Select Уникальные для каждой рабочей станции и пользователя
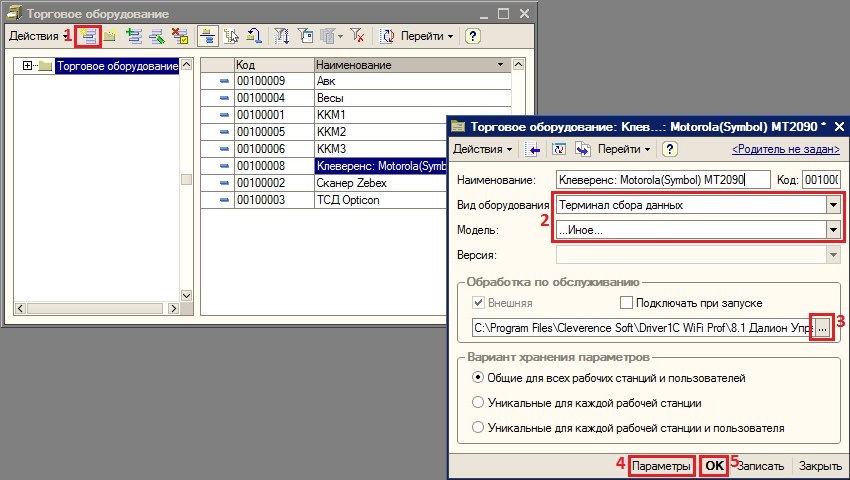The width and height of the screenshot is (850, 480). [478, 427]
